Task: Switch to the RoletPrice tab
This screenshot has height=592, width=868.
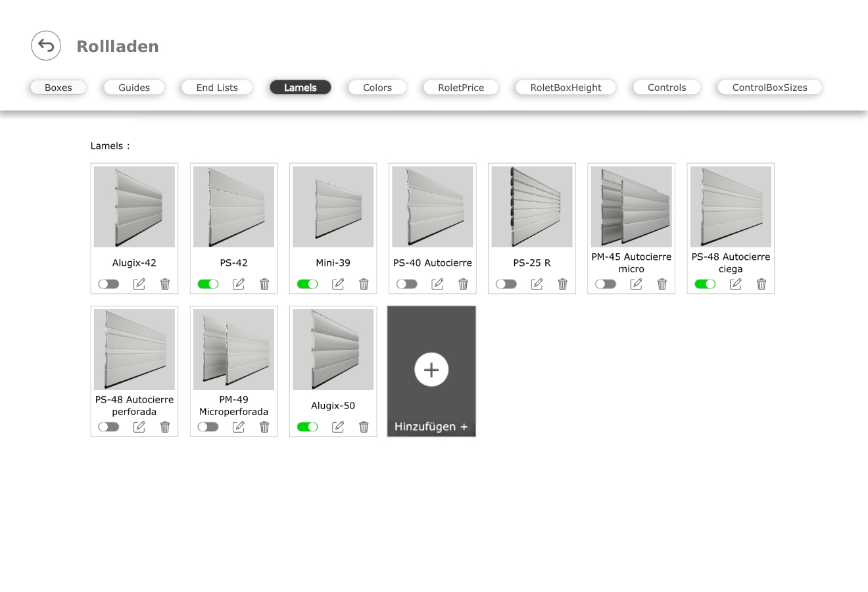Action: click(461, 87)
